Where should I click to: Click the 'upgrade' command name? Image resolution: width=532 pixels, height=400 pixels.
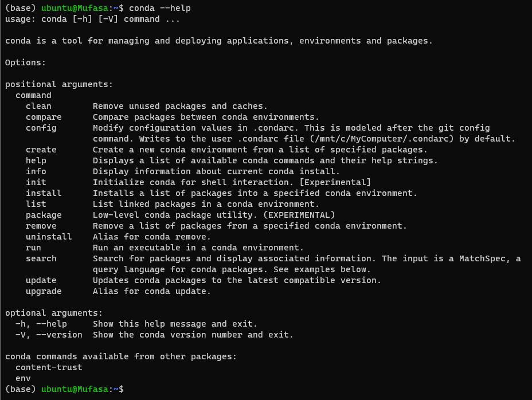point(44,292)
